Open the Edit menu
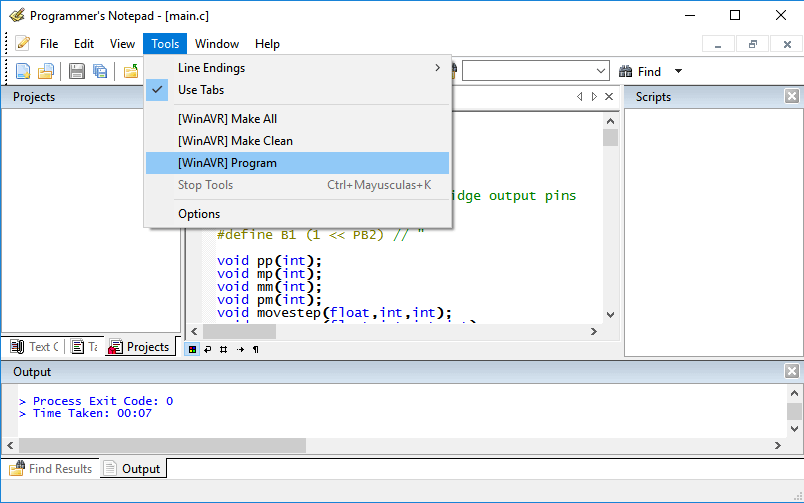 click(84, 44)
